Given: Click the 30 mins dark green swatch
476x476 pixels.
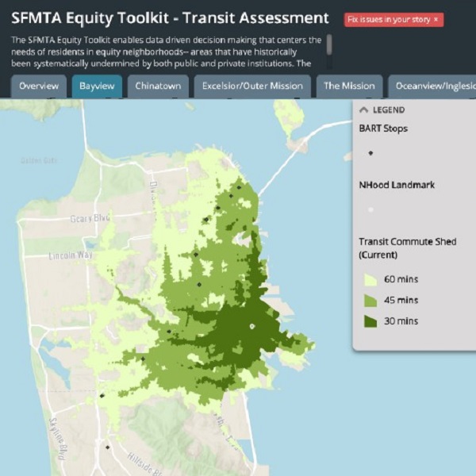Looking at the screenshot, I should pyautogui.click(x=370, y=321).
